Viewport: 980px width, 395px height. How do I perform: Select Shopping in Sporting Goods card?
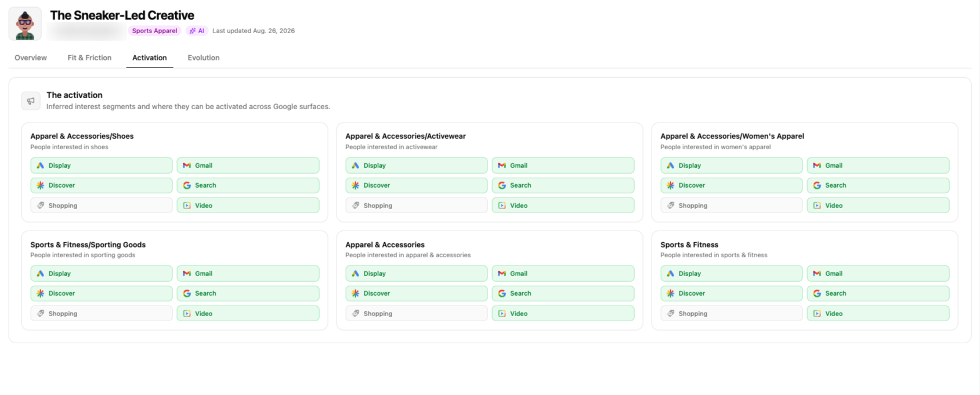click(102, 314)
